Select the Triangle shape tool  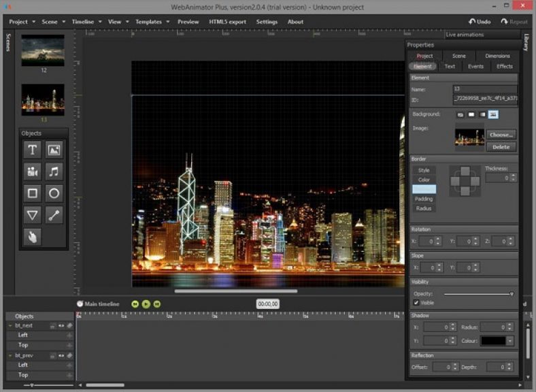coord(32,215)
